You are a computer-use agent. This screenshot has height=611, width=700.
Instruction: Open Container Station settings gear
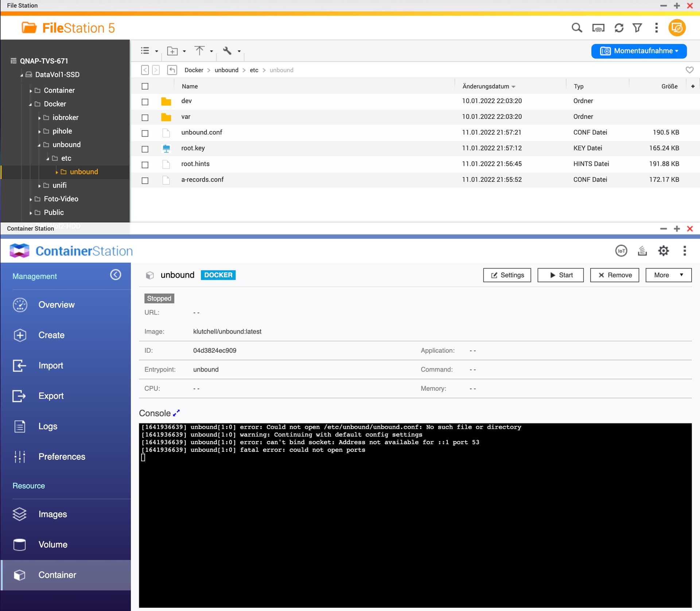point(663,251)
